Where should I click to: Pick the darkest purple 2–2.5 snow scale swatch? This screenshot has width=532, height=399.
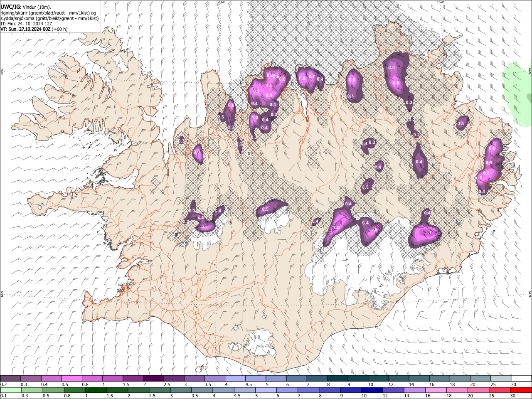click(x=153, y=379)
